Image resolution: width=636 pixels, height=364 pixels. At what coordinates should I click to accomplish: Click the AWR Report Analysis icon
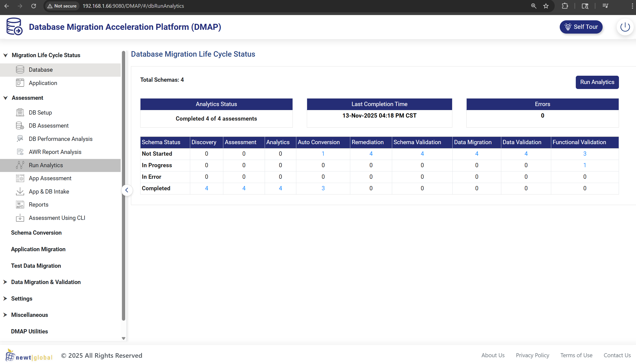(x=20, y=152)
